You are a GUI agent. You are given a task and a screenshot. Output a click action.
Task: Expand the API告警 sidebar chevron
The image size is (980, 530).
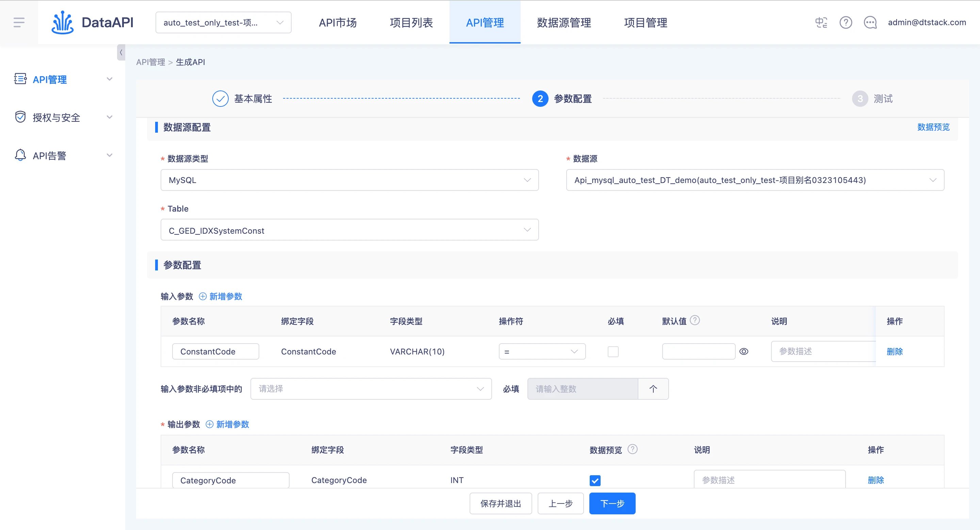coord(110,155)
